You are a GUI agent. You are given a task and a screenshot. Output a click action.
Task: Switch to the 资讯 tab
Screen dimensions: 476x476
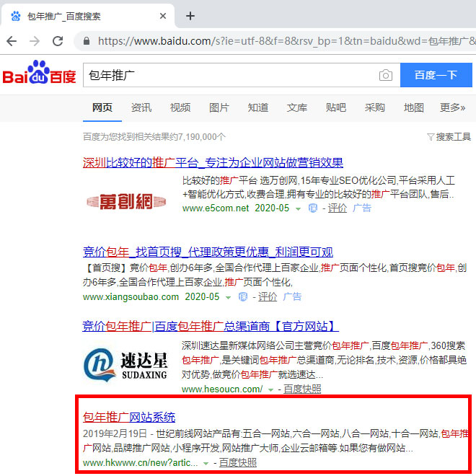(141, 107)
